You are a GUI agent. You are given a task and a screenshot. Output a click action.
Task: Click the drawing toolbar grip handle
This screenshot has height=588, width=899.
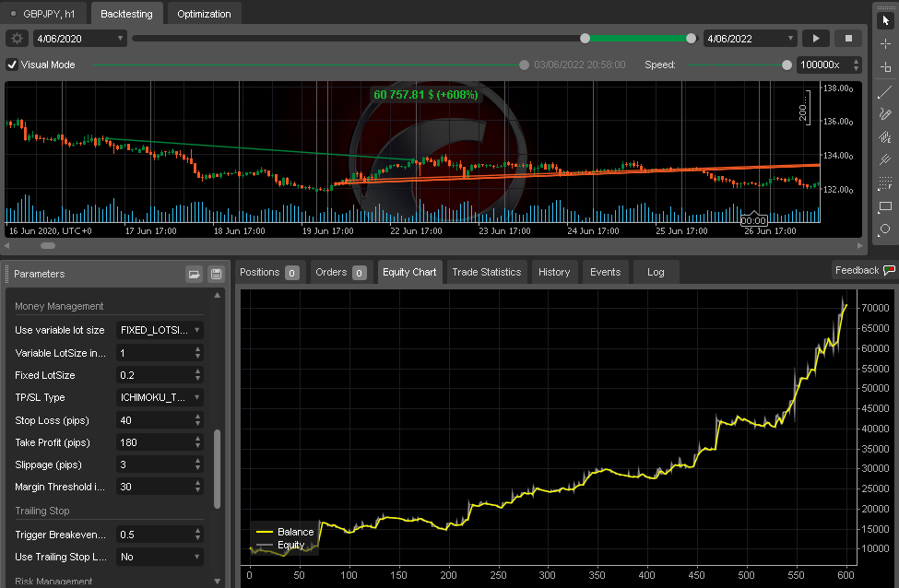point(885,6)
